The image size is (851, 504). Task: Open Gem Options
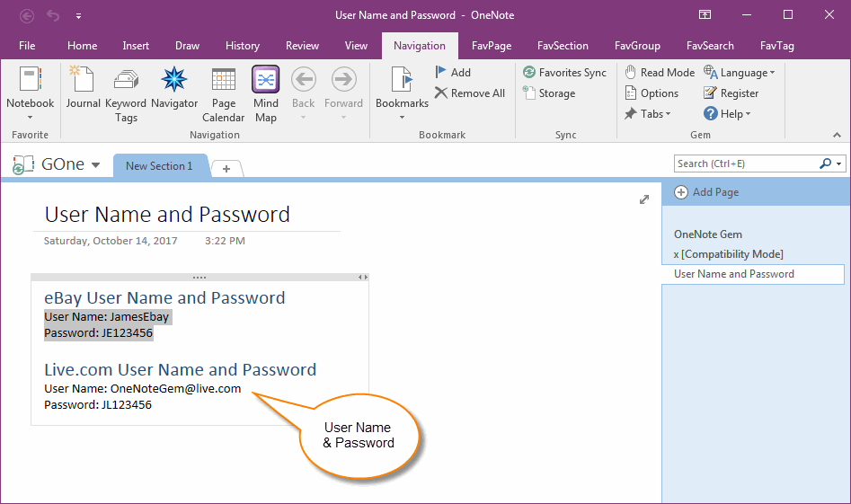click(652, 93)
